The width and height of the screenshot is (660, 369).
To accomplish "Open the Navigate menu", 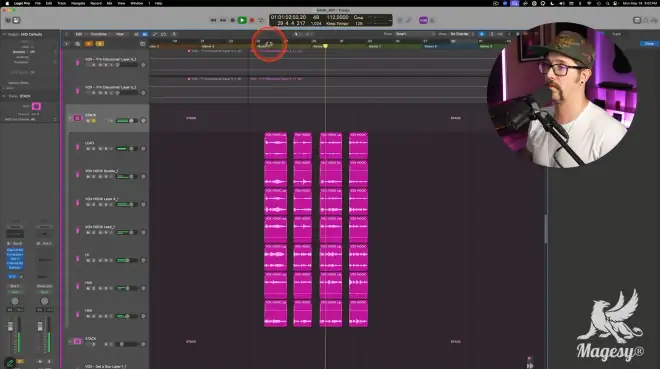I will pos(78,3).
